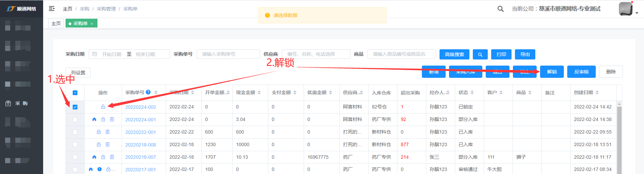
Task: Check the checkbox for row 20220222-001
Action: 75,132
